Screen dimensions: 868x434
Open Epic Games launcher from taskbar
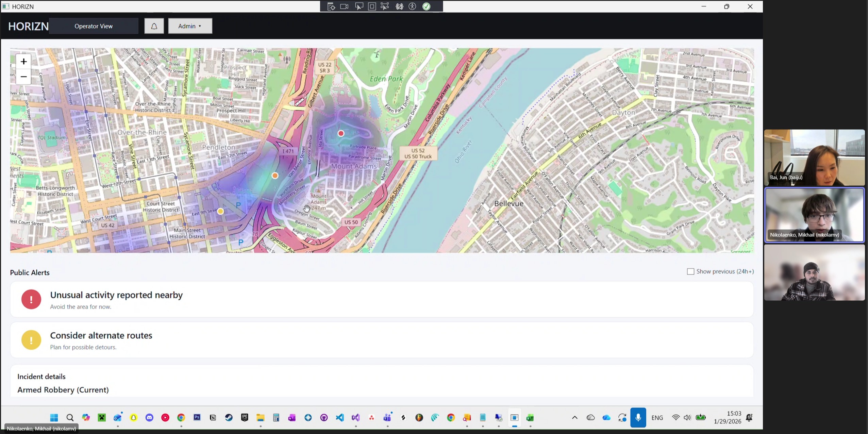pos(245,418)
